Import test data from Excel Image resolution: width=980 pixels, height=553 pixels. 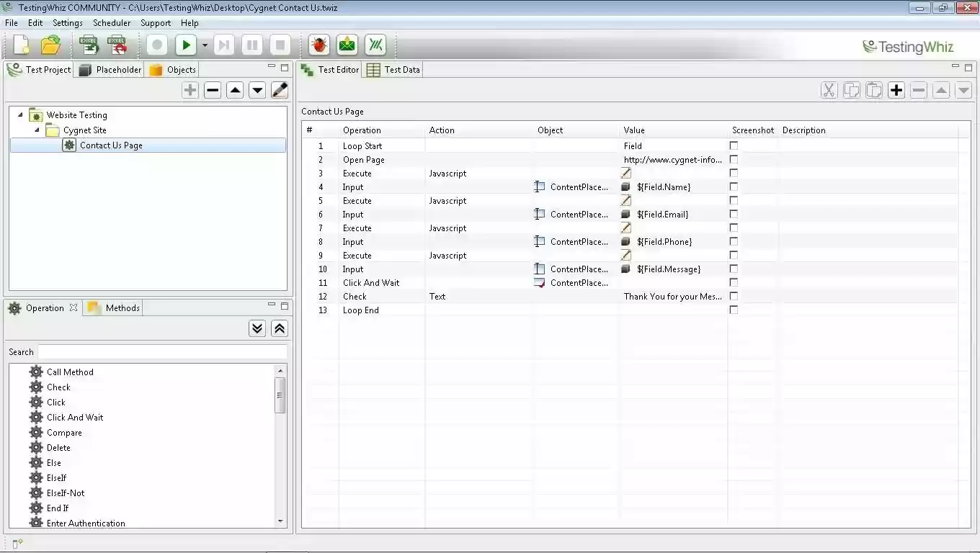pos(89,45)
